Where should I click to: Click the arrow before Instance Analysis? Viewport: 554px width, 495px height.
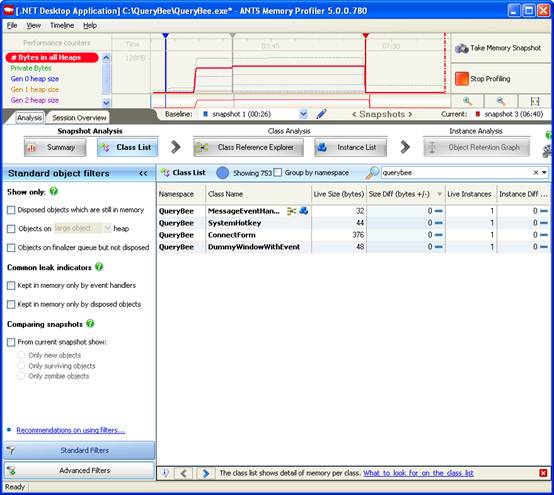(405, 147)
